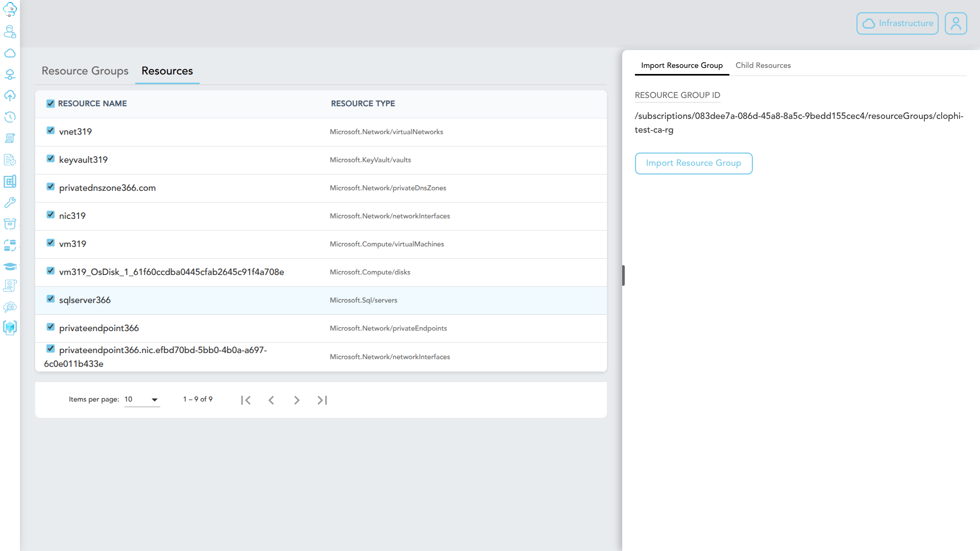Click the archive box sidebar icon

tap(10, 224)
